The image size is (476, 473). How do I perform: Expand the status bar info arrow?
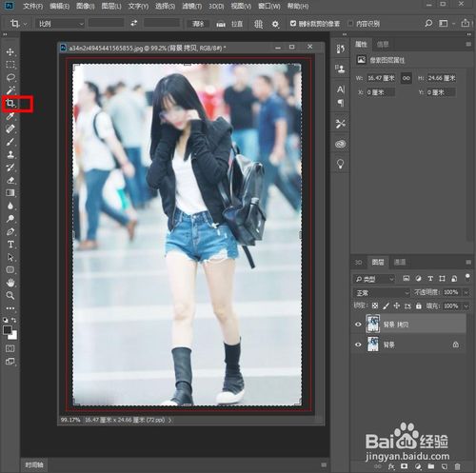169,420
